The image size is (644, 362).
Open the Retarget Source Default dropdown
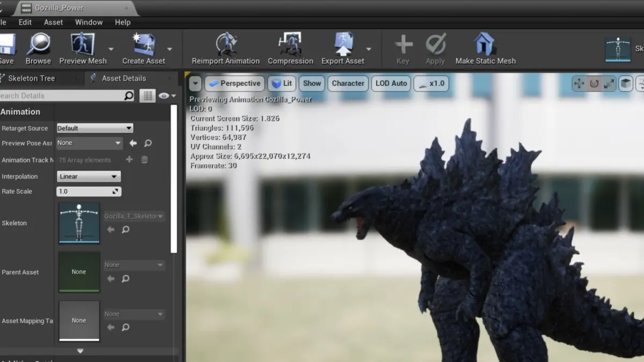(95, 128)
